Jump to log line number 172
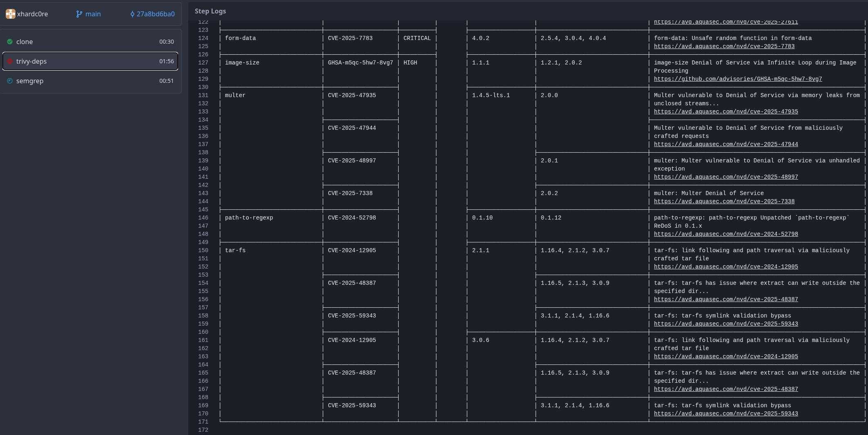 203,430
